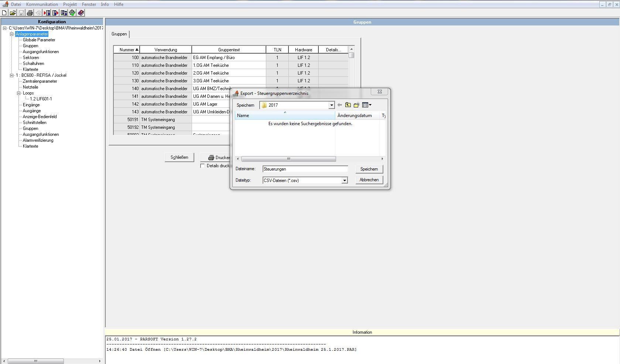Click the red arrow into panel icon
Image resolution: width=620 pixels, height=364 pixels.
pos(47,13)
